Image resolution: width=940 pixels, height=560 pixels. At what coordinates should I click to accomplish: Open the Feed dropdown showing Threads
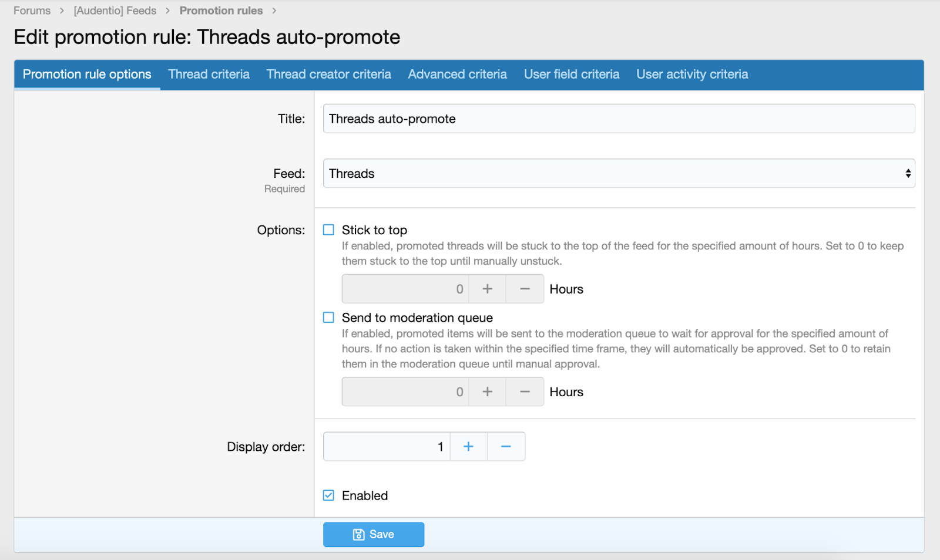[x=619, y=174]
